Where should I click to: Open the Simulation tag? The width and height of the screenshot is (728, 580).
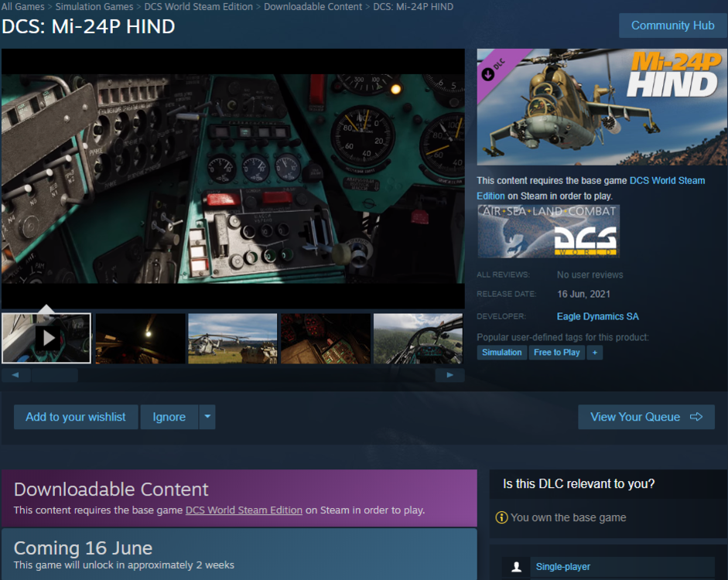tap(502, 352)
